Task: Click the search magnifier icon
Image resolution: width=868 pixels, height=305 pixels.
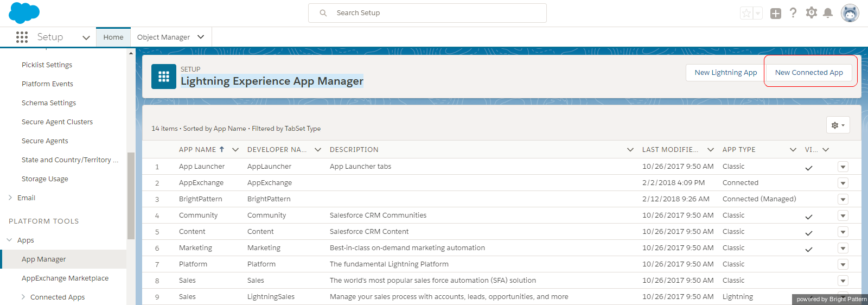Action: tap(323, 13)
